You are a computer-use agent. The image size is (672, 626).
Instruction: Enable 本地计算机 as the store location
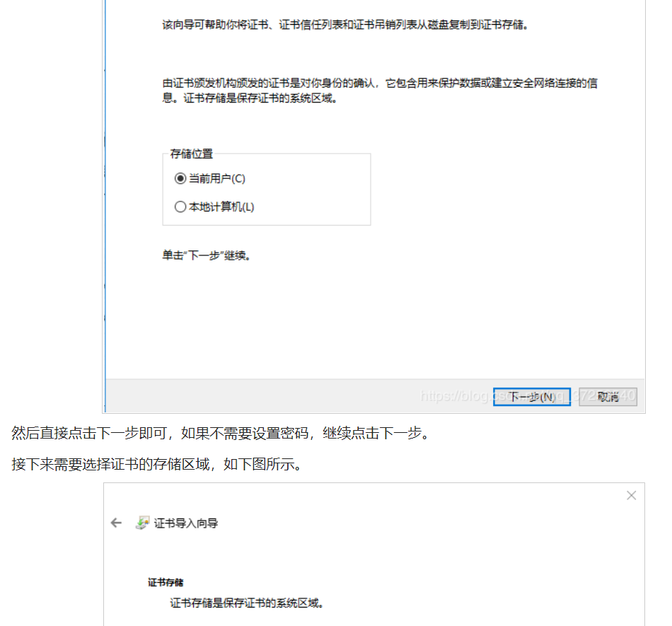[x=180, y=207]
